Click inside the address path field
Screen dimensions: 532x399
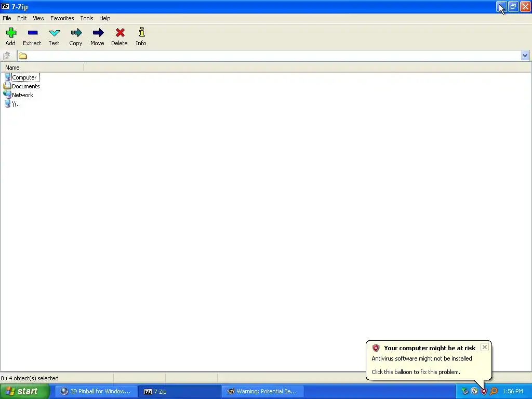273,56
